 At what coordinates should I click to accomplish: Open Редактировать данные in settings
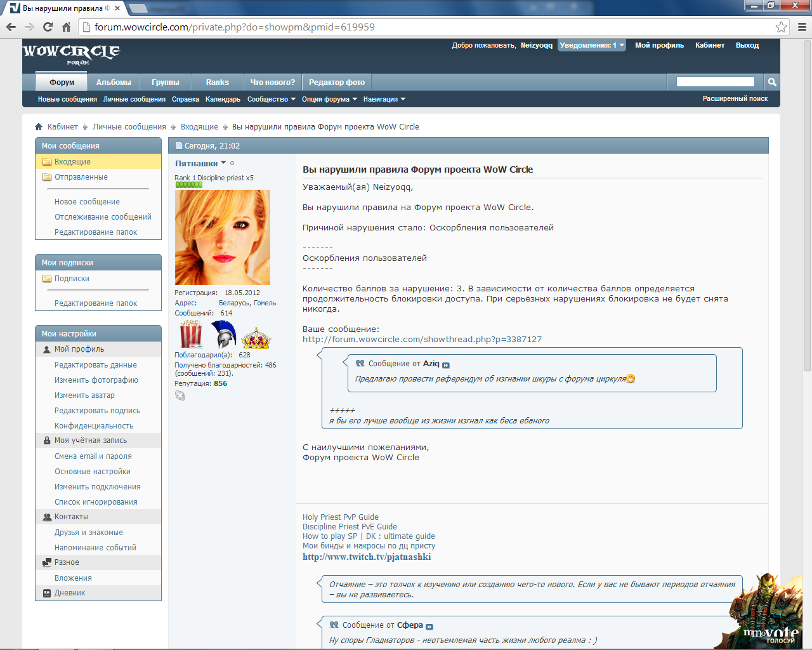(96, 365)
